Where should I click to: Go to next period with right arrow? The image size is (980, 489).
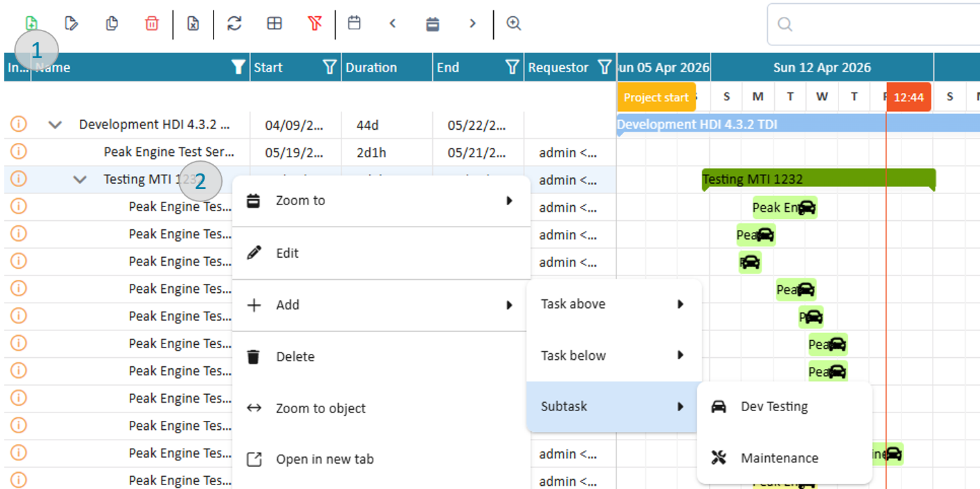(x=472, y=23)
